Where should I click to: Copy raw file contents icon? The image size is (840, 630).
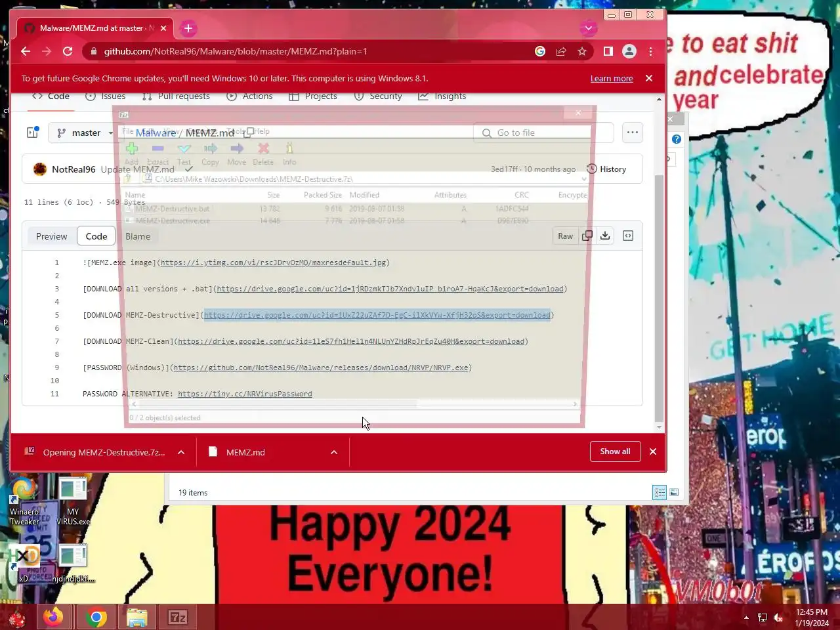(x=587, y=236)
